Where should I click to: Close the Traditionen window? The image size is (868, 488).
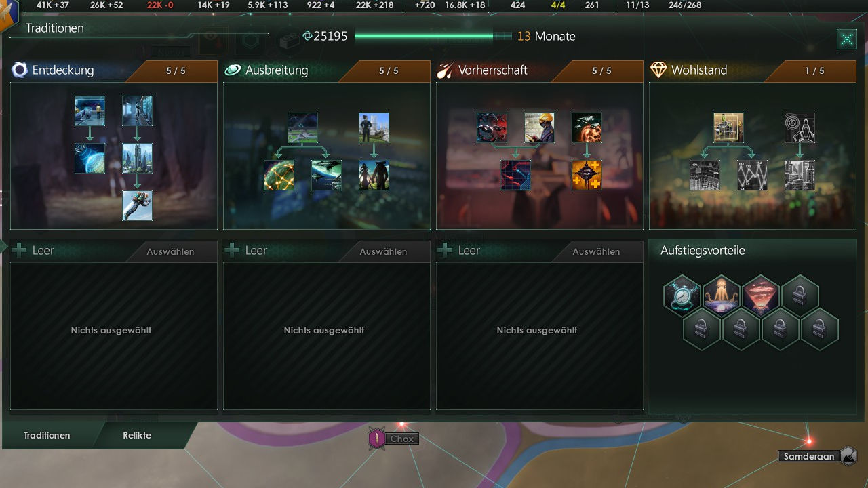(847, 39)
